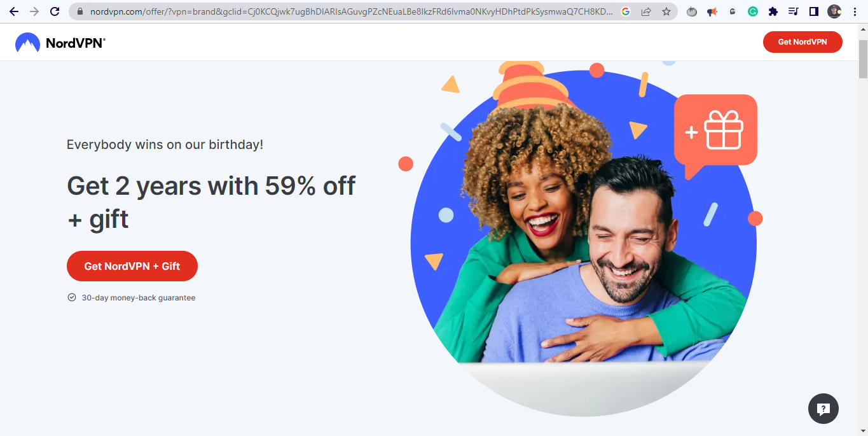
Task: Open the Chrome three-dot menu
Action: click(855, 11)
